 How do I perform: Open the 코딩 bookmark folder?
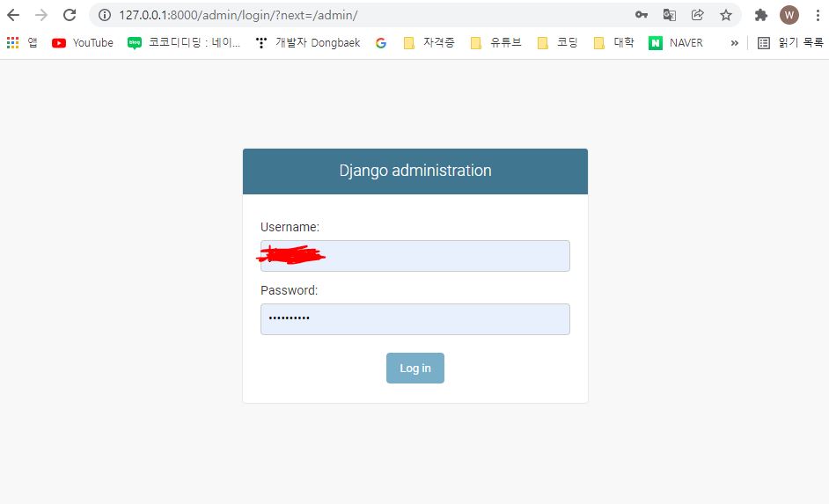557,43
